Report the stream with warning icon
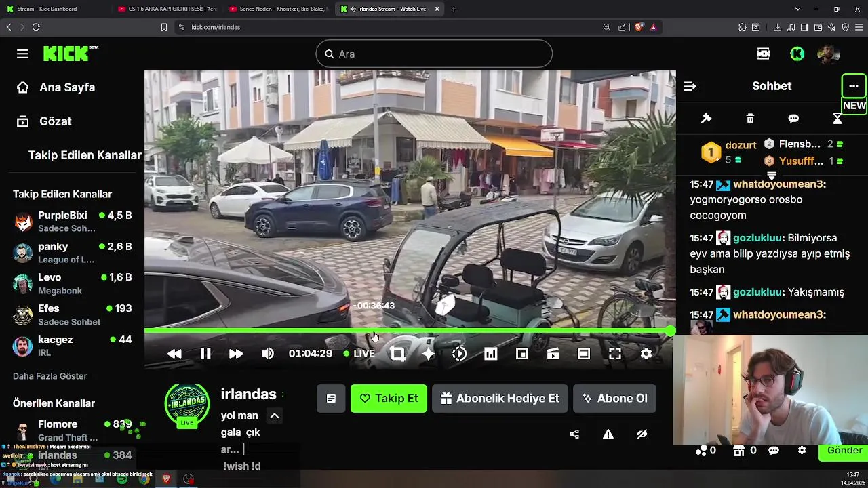The height and width of the screenshot is (488, 868). click(x=608, y=434)
